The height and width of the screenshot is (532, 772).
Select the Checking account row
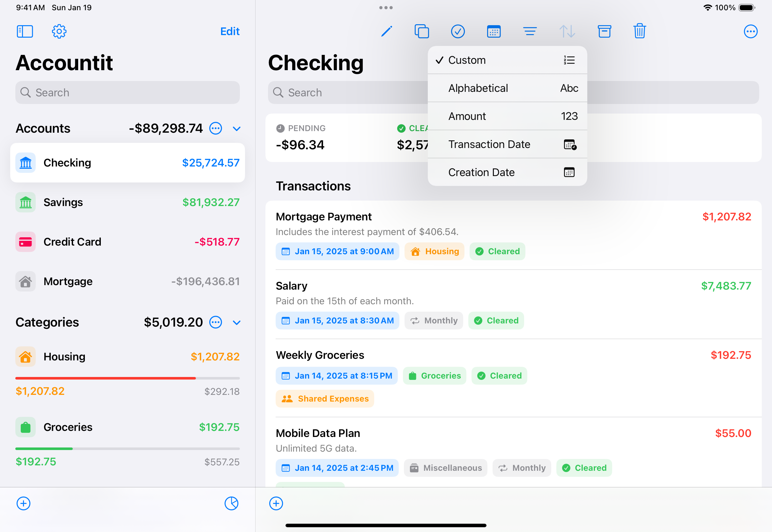pyautogui.click(x=128, y=163)
